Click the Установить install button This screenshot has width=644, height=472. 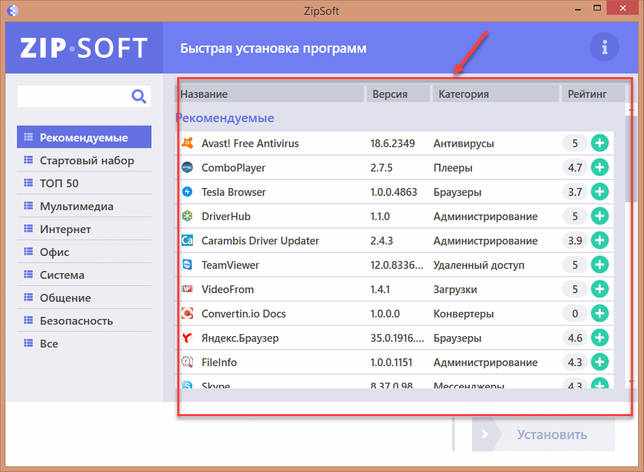543,434
